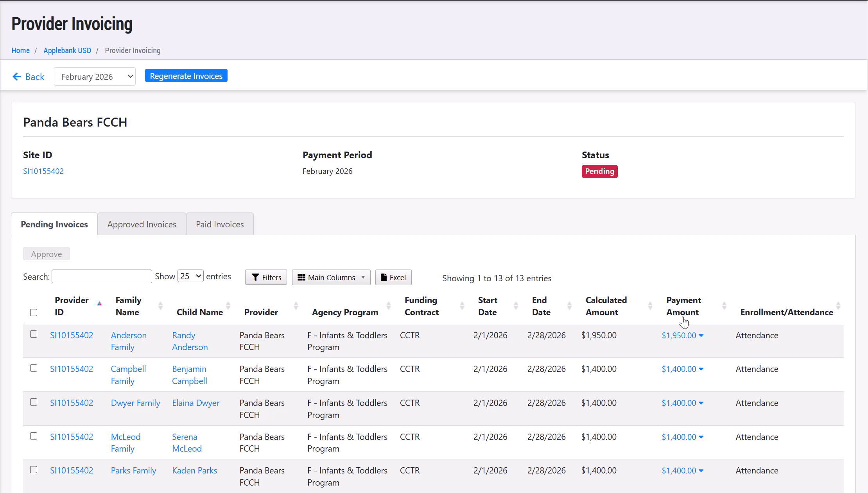Check the select-all header checkbox
Screen dimensions: 868x493
pyautogui.click(x=34, y=313)
